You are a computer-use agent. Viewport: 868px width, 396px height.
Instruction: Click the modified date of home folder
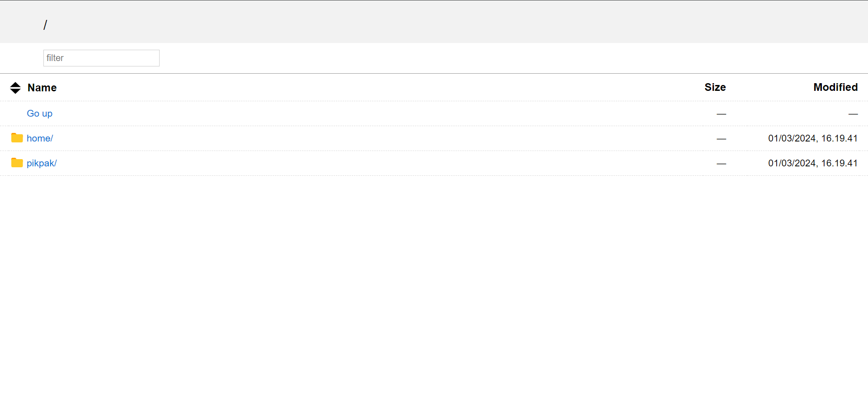point(812,138)
